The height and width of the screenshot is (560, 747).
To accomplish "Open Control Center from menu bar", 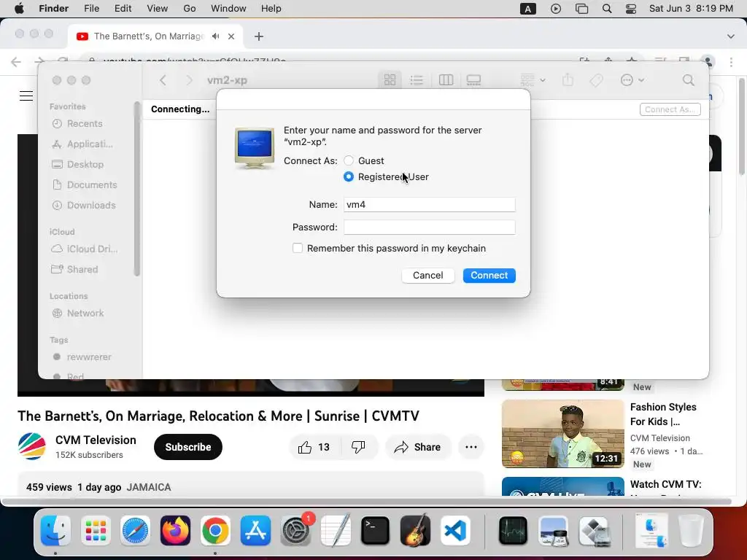I will [x=631, y=9].
